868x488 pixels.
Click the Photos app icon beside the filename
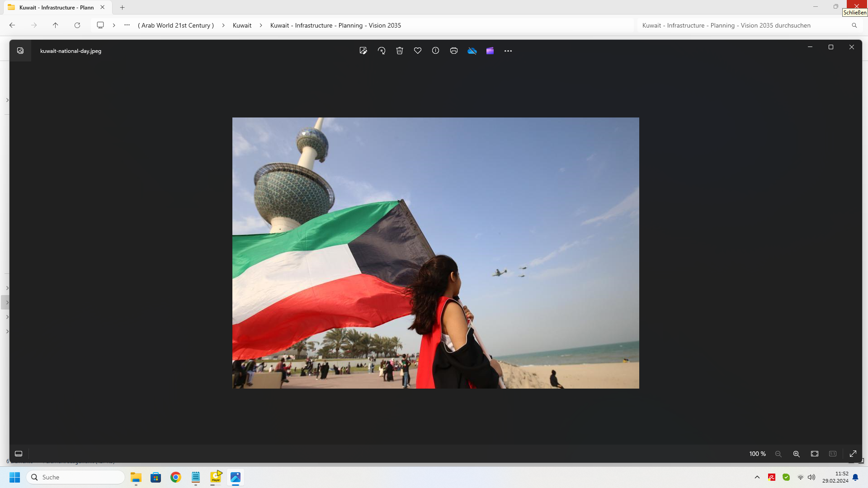[20, 51]
